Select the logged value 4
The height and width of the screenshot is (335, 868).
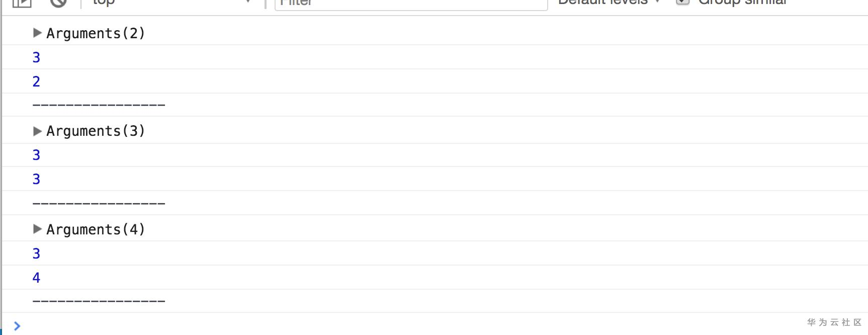pos(36,278)
